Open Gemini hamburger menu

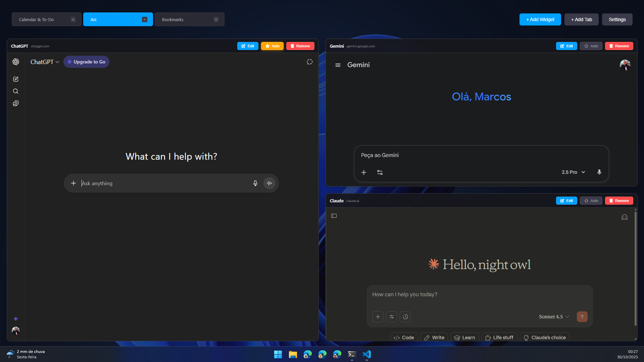pyautogui.click(x=338, y=65)
